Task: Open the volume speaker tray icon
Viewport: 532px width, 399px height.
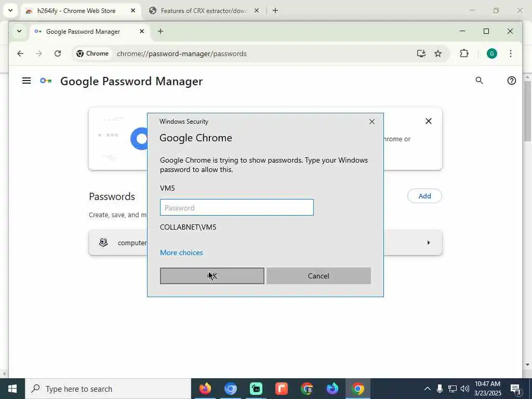Action: pos(465,389)
